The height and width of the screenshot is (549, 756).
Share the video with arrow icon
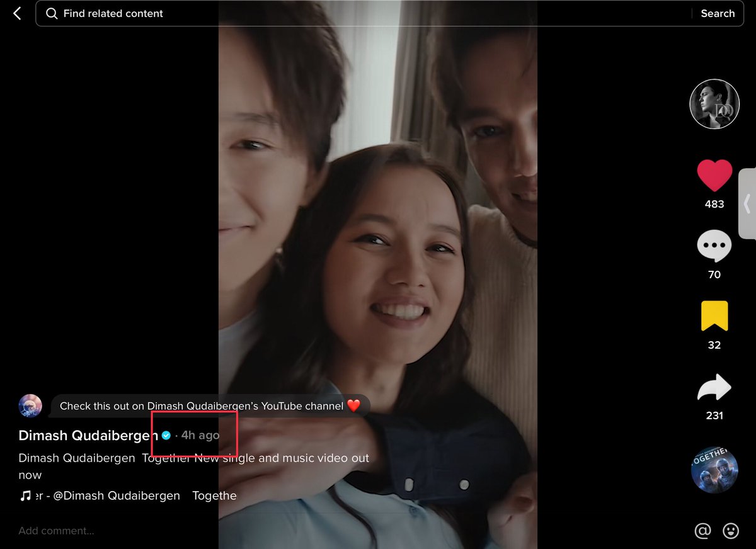(x=714, y=387)
